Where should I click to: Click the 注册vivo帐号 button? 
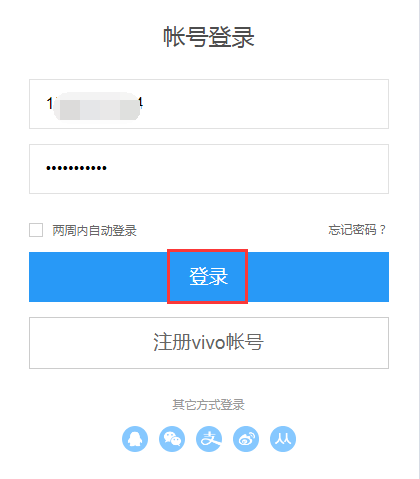(x=209, y=343)
